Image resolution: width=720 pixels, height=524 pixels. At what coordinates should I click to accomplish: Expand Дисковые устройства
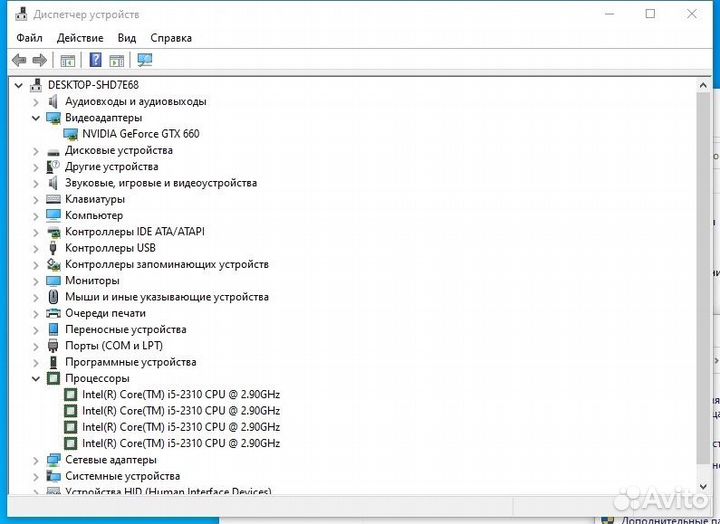pyautogui.click(x=36, y=151)
